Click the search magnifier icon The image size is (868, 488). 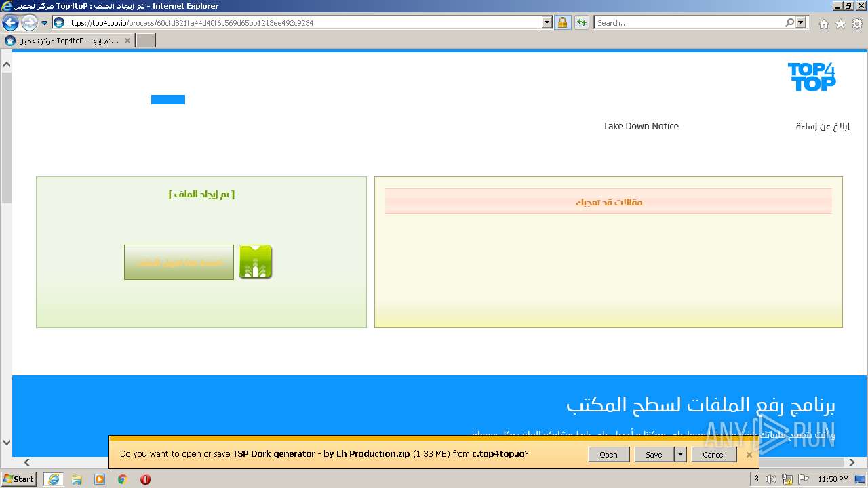point(789,22)
